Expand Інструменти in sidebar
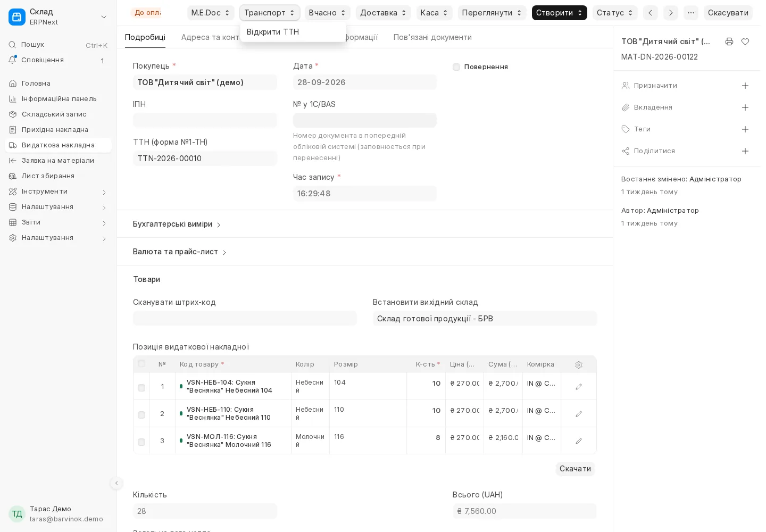Image resolution: width=766 pixels, height=532 pixels. point(58,192)
